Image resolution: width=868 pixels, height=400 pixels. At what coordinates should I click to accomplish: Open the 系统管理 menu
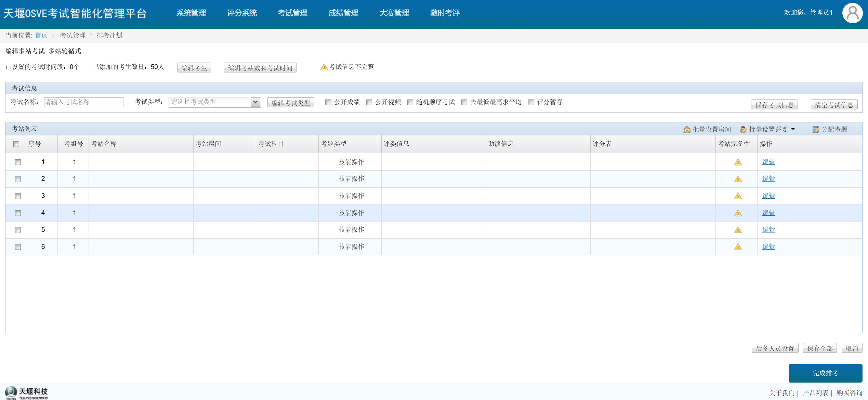tap(191, 13)
